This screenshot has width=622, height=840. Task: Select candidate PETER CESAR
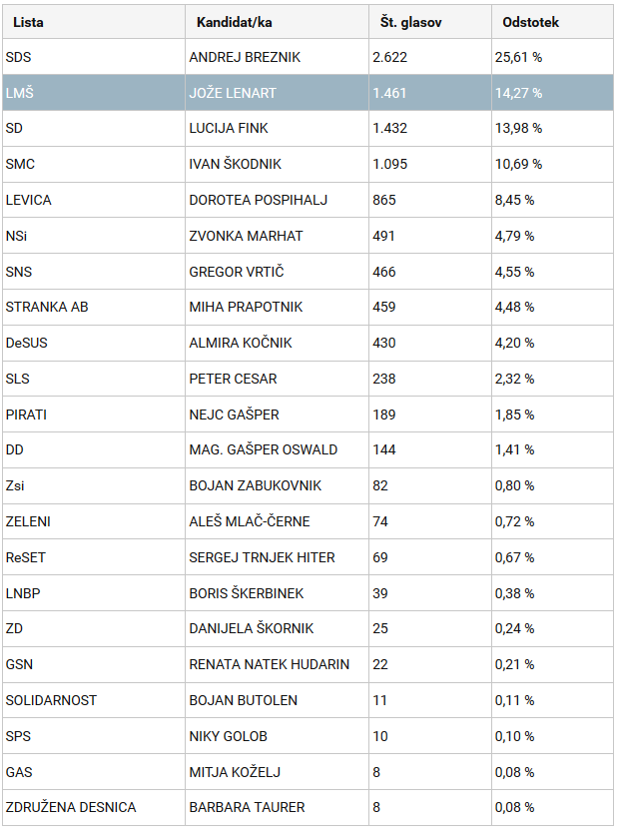tap(233, 379)
